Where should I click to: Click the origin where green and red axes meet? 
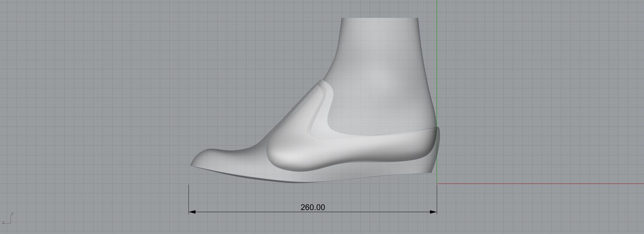click(x=437, y=184)
